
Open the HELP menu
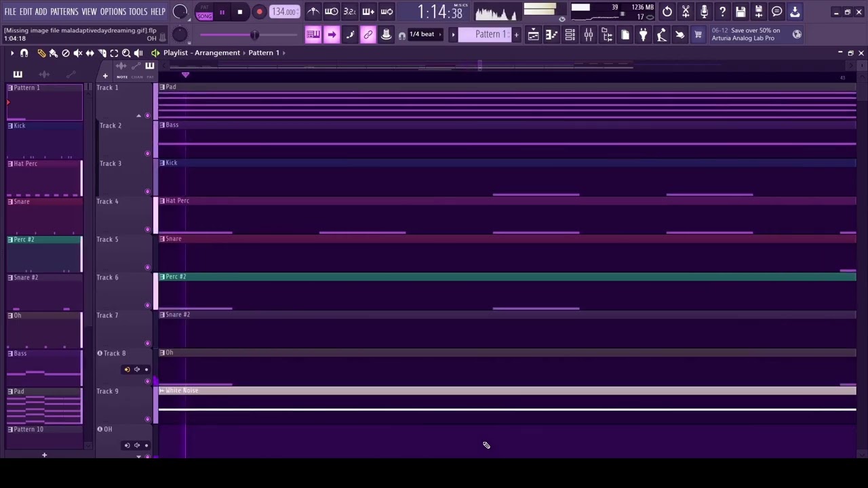158,12
